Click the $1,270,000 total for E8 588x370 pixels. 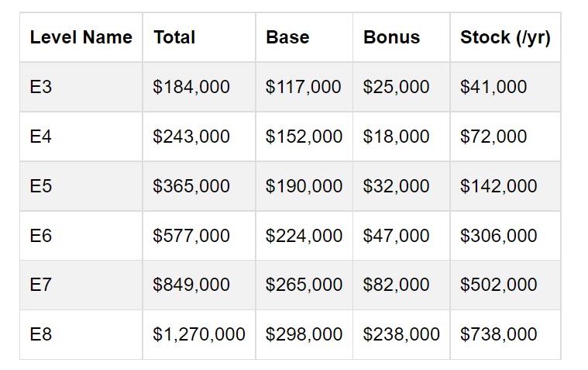pyautogui.click(x=199, y=334)
